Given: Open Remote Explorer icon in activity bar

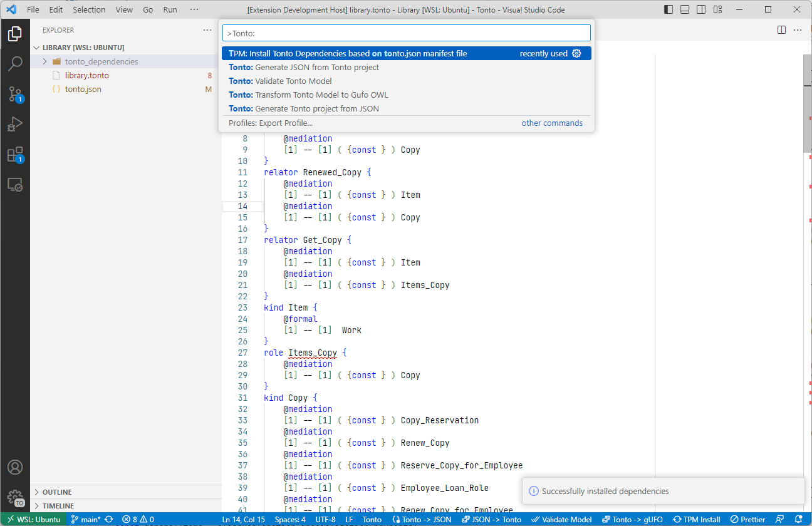Looking at the screenshot, I should pos(15,185).
